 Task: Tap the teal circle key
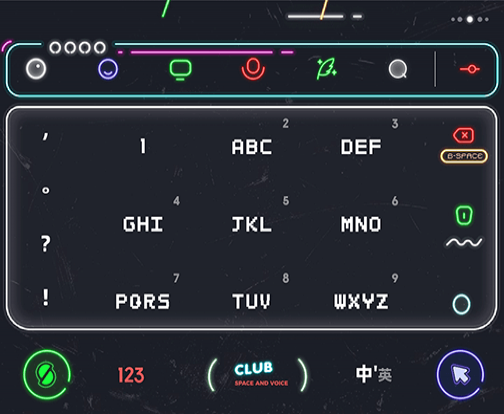pyautogui.click(x=461, y=304)
